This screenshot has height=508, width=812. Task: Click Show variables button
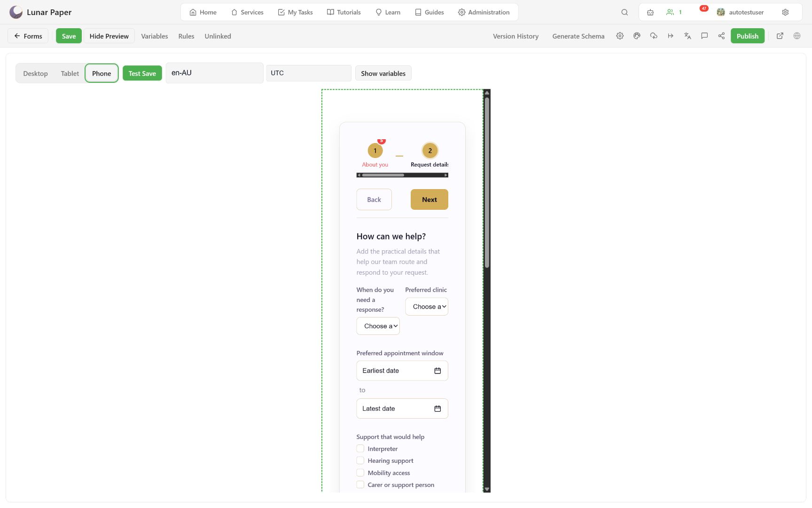(x=383, y=73)
